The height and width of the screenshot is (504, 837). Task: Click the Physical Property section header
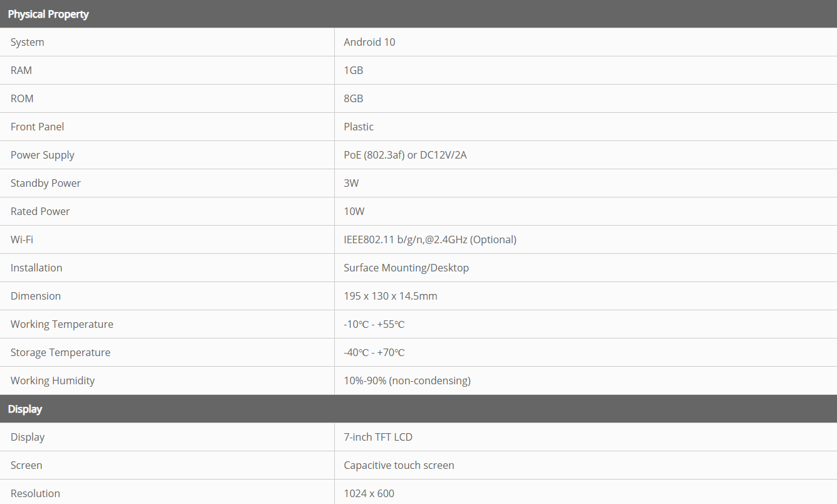48,14
